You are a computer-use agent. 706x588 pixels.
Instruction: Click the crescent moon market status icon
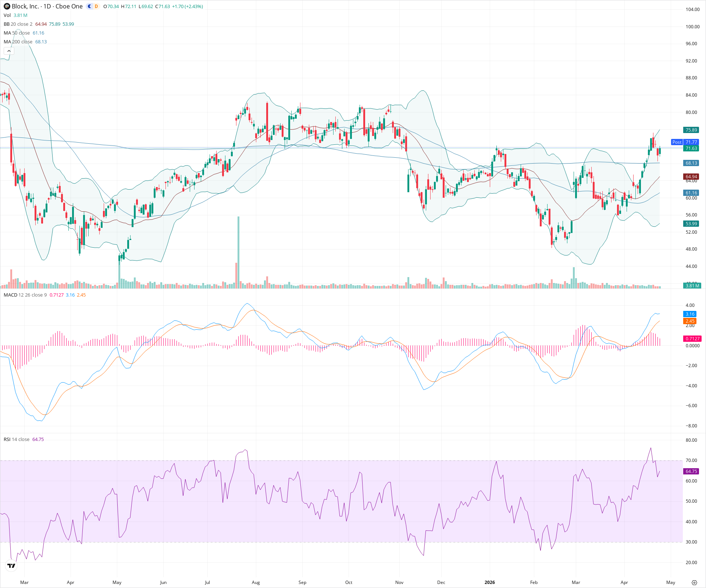point(89,6)
